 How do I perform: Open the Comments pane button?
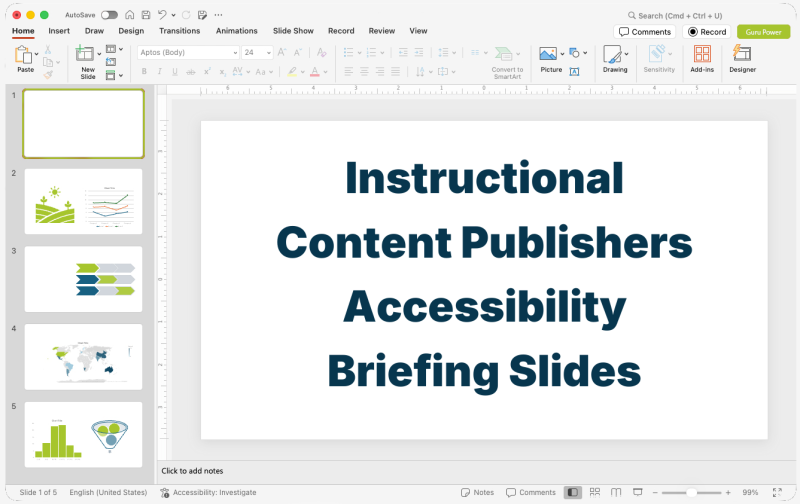click(x=644, y=32)
